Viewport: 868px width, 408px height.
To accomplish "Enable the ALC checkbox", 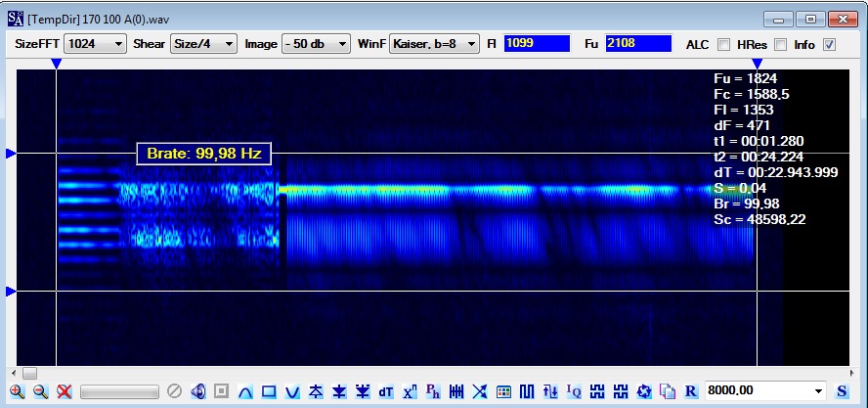I will pyautogui.click(x=723, y=44).
